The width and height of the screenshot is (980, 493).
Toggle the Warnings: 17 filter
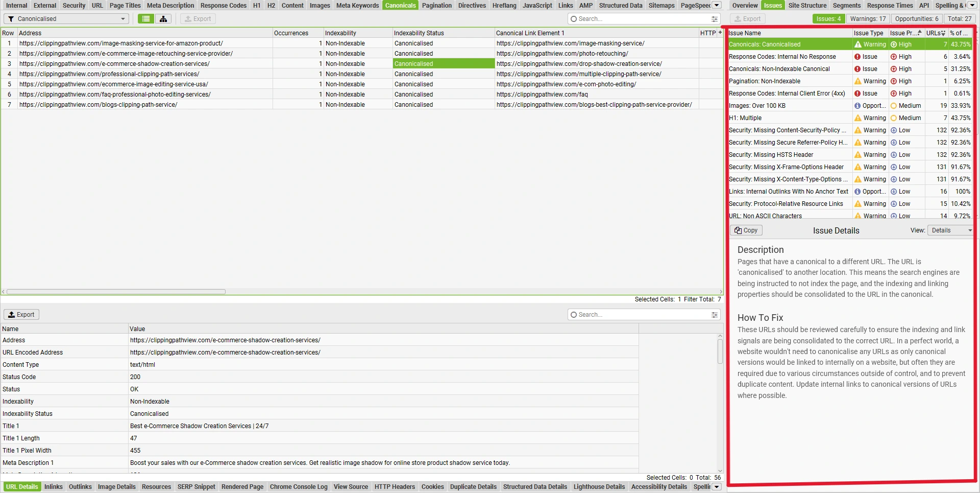pyautogui.click(x=868, y=19)
